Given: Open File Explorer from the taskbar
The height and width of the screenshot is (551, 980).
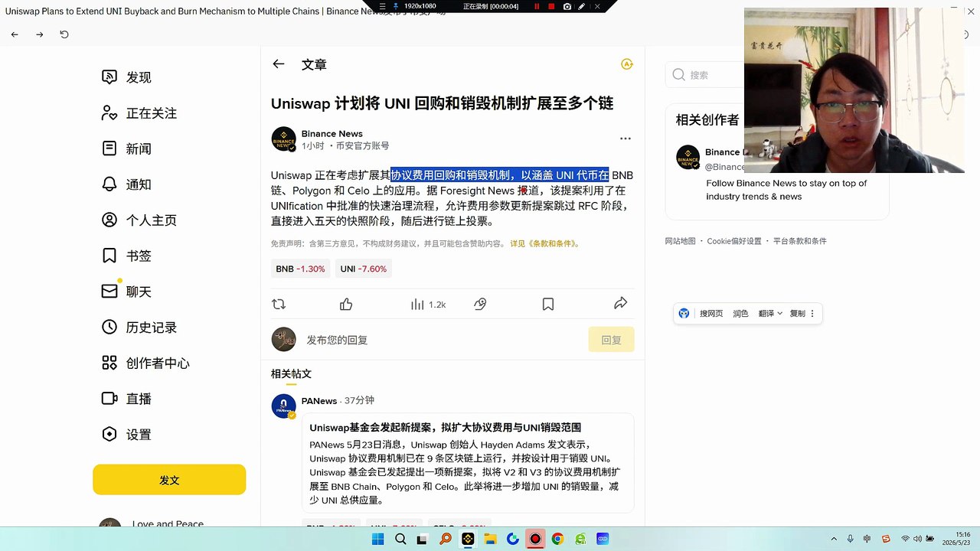Looking at the screenshot, I should pos(490,540).
